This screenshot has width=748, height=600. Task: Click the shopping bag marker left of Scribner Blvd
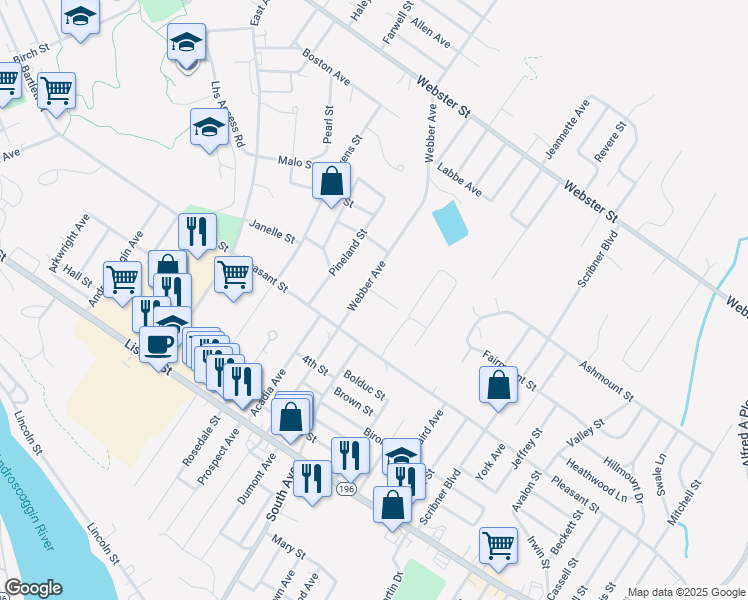(x=392, y=507)
